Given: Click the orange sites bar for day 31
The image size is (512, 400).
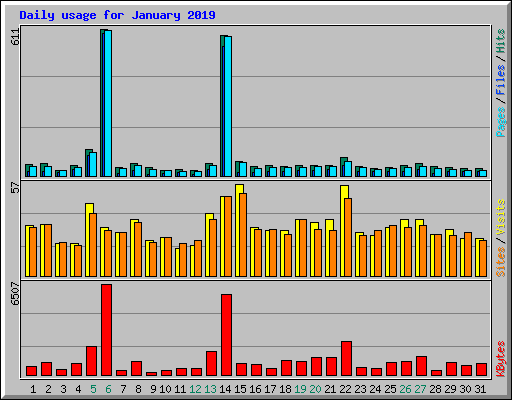Looking at the screenshot, I should [x=483, y=259].
